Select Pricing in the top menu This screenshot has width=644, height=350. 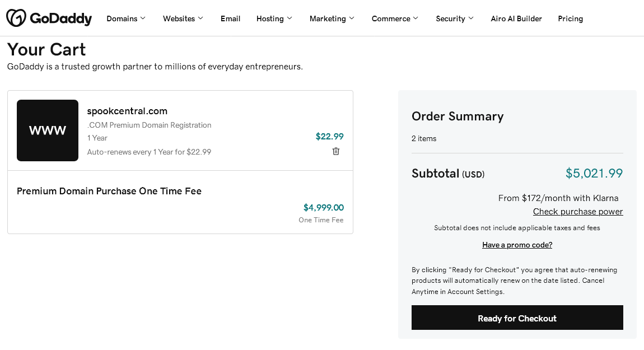pyautogui.click(x=571, y=18)
